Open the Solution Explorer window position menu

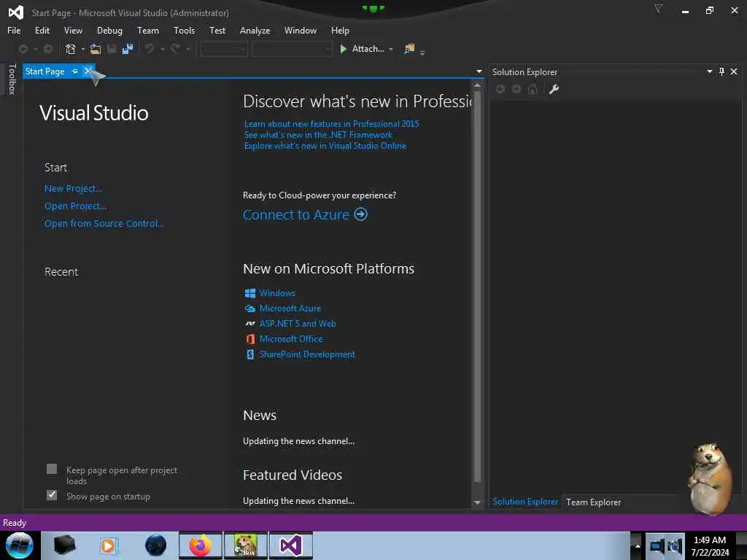point(709,71)
